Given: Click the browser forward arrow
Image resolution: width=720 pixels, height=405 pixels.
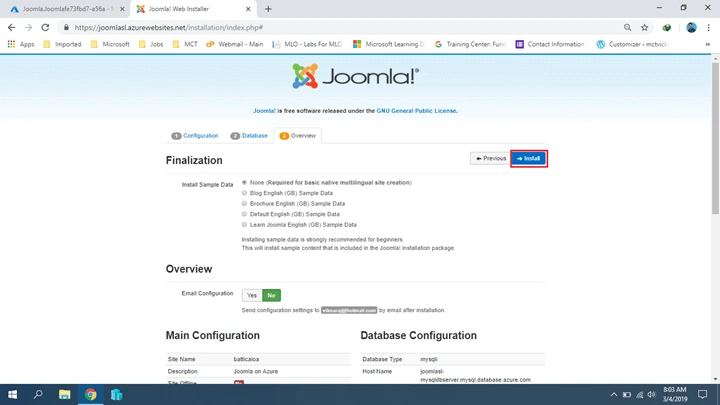Looking at the screenshot, I should [28, 28].
